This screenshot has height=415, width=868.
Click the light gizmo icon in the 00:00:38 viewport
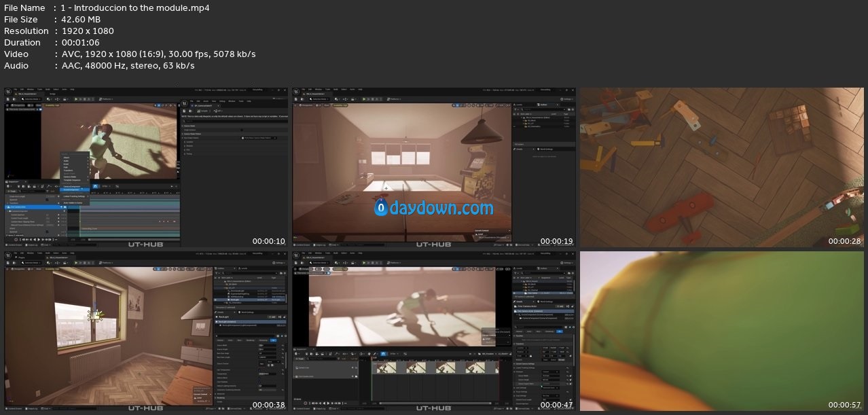coord(94,316)
